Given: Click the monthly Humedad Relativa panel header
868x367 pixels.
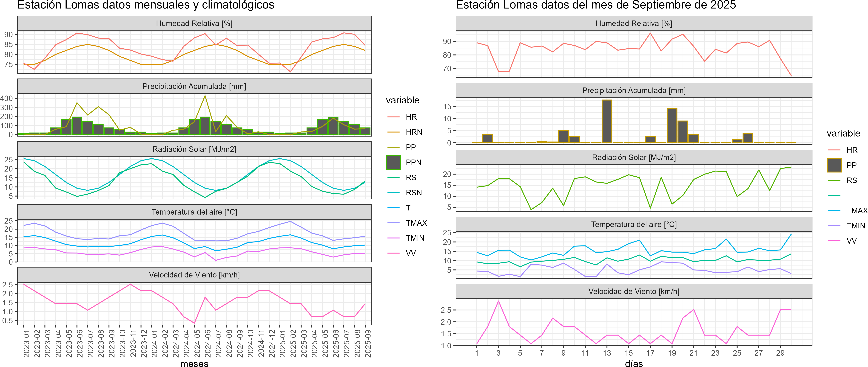Looking at the screenshot, I should [194, 23].
